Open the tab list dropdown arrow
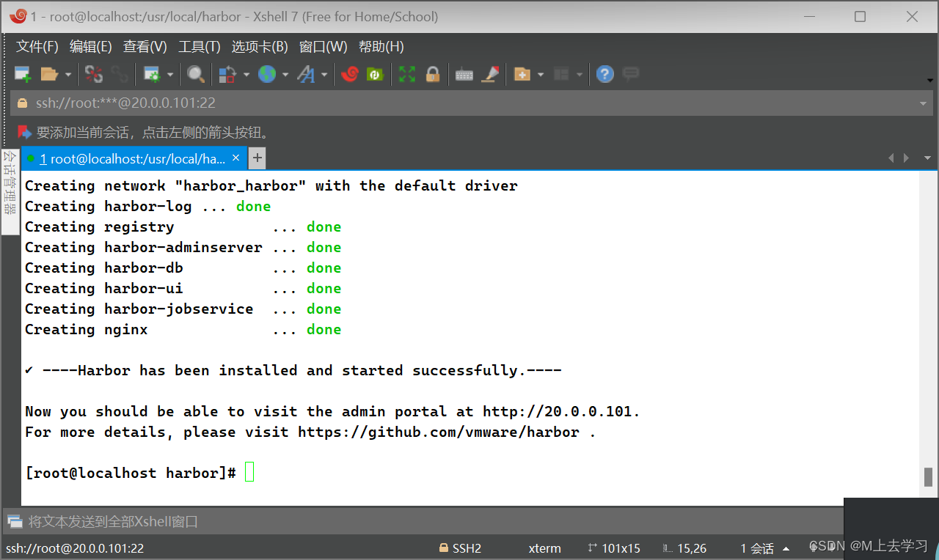 click(x=927, y=158)
